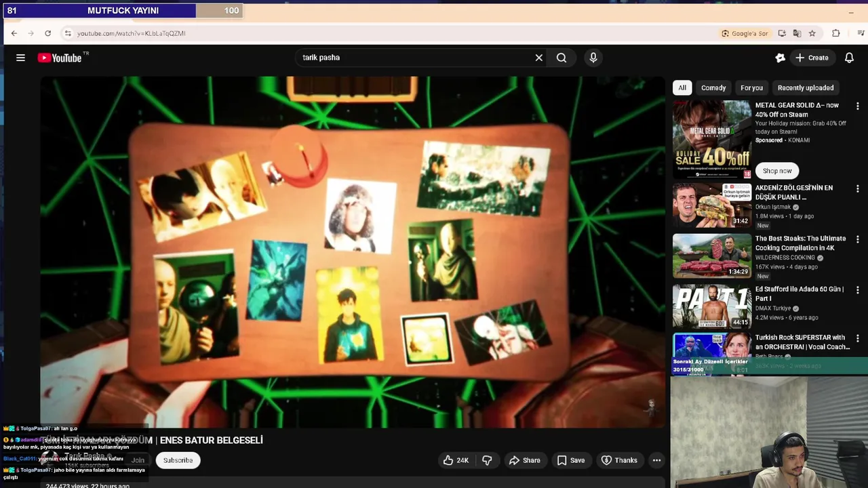Send Thanks to the creator

click(619, 460)
